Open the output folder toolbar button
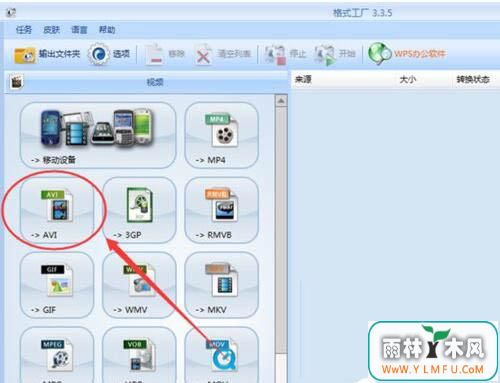Image resolution: width=500 pixels, height=383 pixels. [x=47, y=54]
